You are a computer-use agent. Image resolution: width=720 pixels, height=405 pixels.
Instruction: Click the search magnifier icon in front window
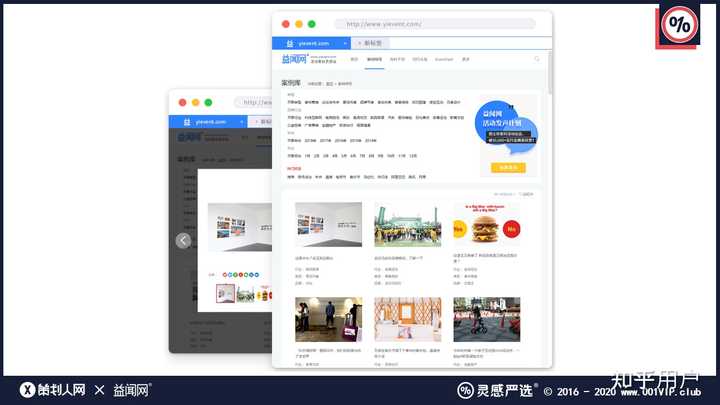[x=537, y=59]
